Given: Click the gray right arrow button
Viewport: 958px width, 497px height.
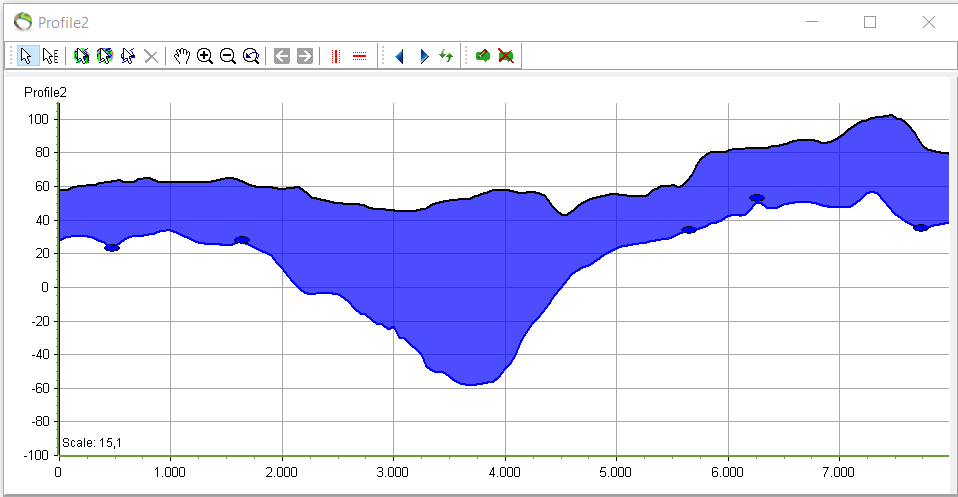Looking at the screenshot, I should click(x=305, y=56).
